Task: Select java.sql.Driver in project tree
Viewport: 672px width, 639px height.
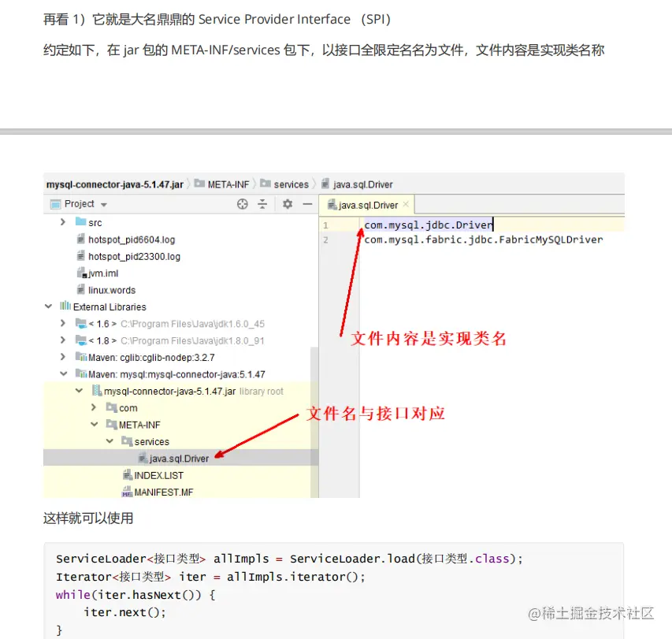Action: [179, 459]
